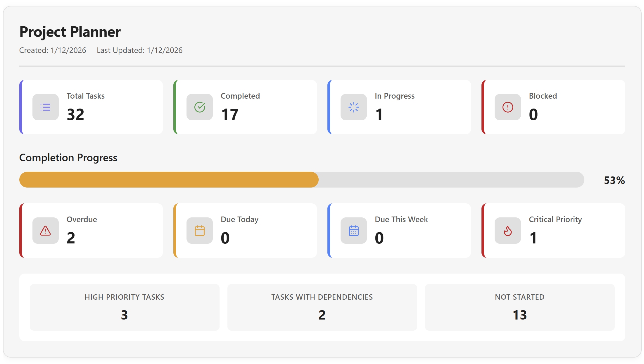Image resolution: width=644 pixels, height=364 pixels.
Task: Click the Created date text
Action: coord(53,50)
